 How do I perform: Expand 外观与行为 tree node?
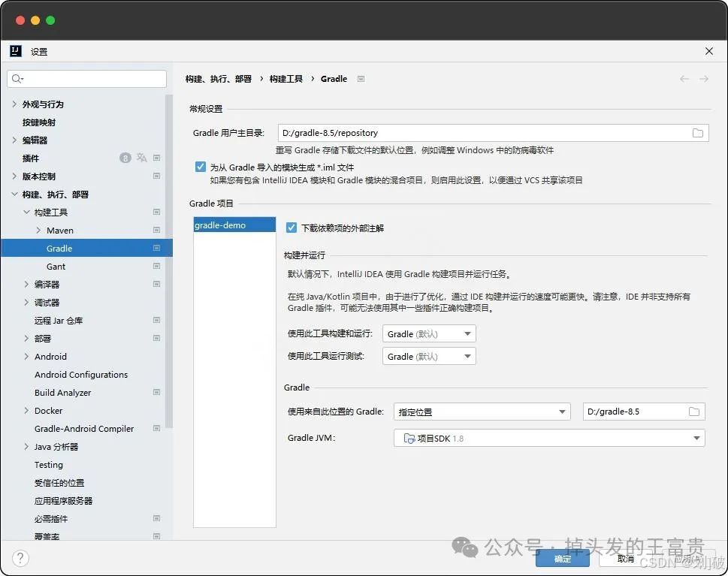pos(14,104)
